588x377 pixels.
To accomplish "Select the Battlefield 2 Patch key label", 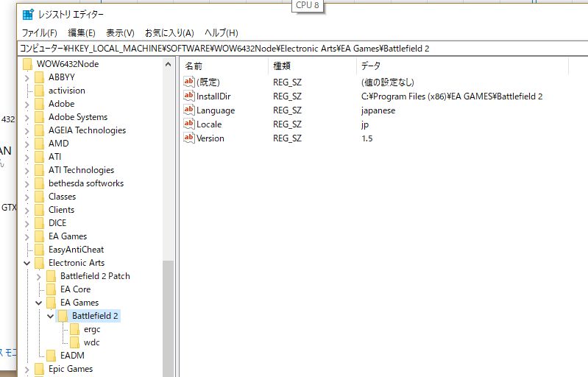I will pos(95,276).
